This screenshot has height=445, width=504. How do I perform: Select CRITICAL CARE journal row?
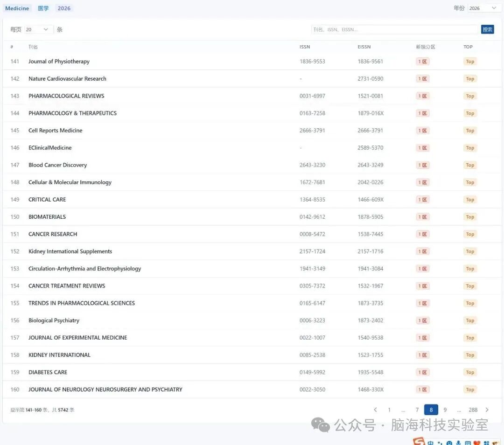coord(252,200)
